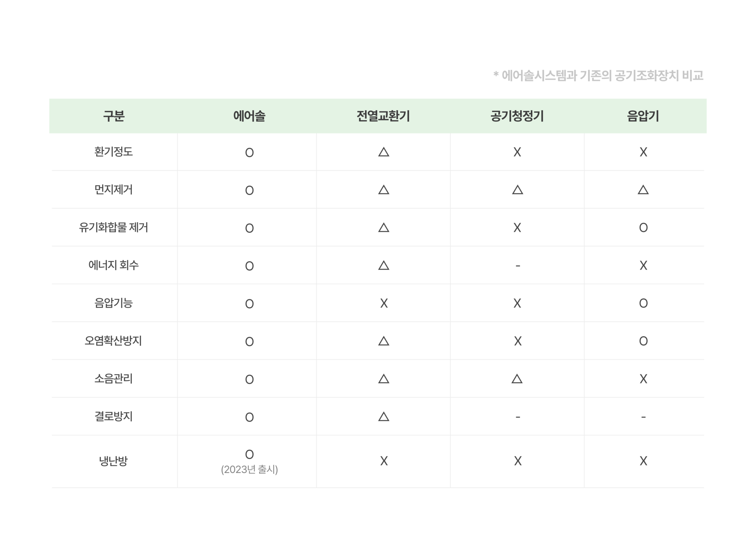
Task: Click the 냉난방 row label
Action: [113, 461]
